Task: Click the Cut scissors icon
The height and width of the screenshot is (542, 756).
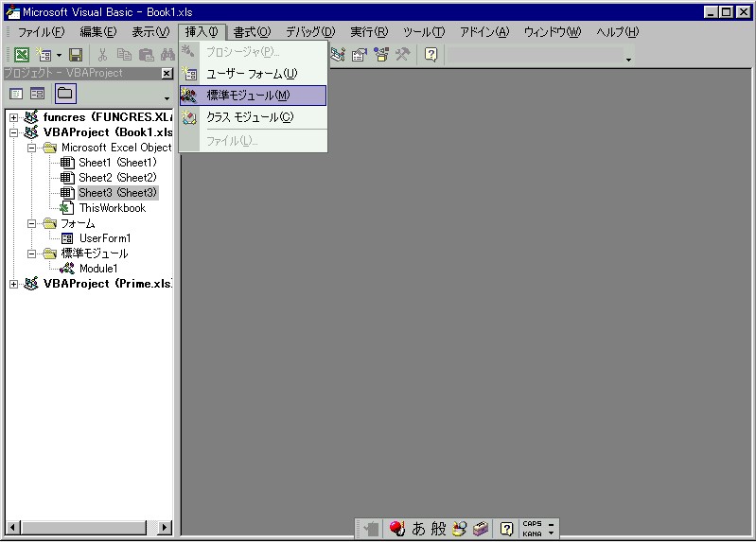Action: point(102,55)
